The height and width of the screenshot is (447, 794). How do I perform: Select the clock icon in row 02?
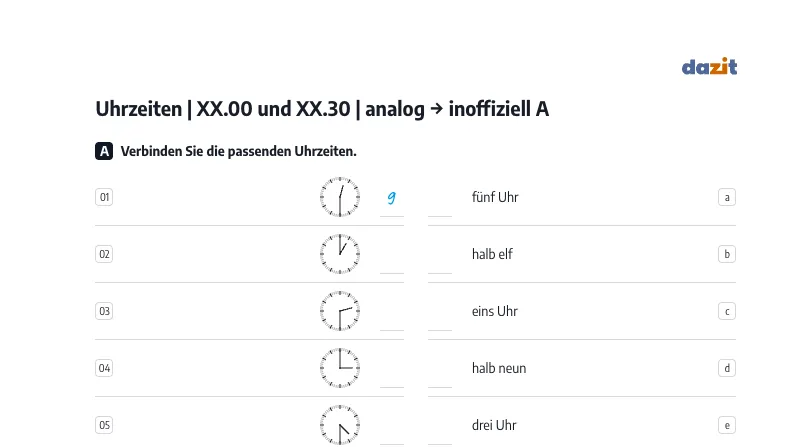coord(340,254)
